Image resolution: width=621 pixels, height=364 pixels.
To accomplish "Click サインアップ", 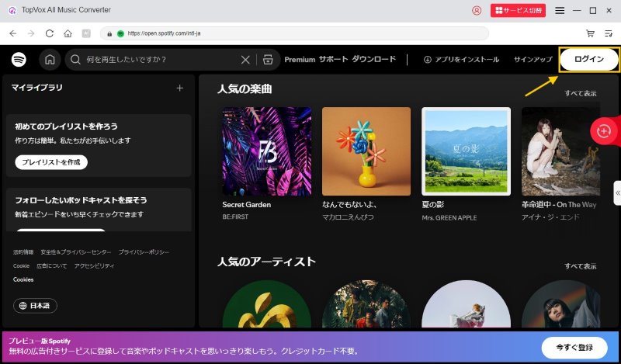I will pyautogui.click(x=533, y=60).
